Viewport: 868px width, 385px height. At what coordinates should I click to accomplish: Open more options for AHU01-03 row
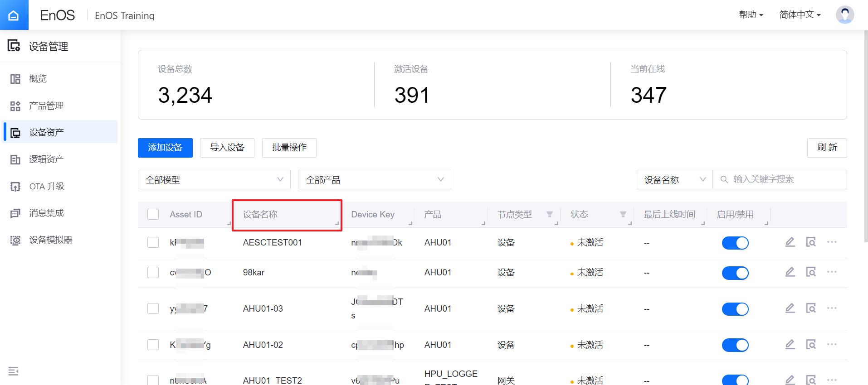coord(832,308)
